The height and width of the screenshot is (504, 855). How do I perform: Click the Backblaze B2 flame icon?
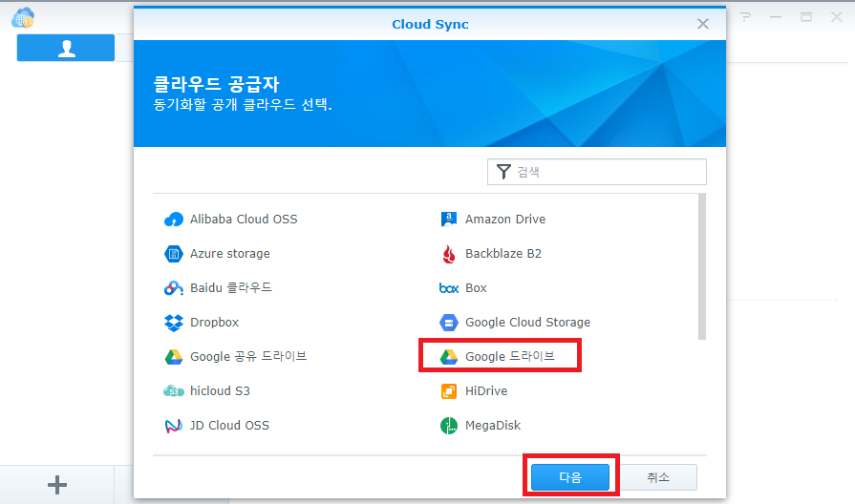(x=449, y=254)
